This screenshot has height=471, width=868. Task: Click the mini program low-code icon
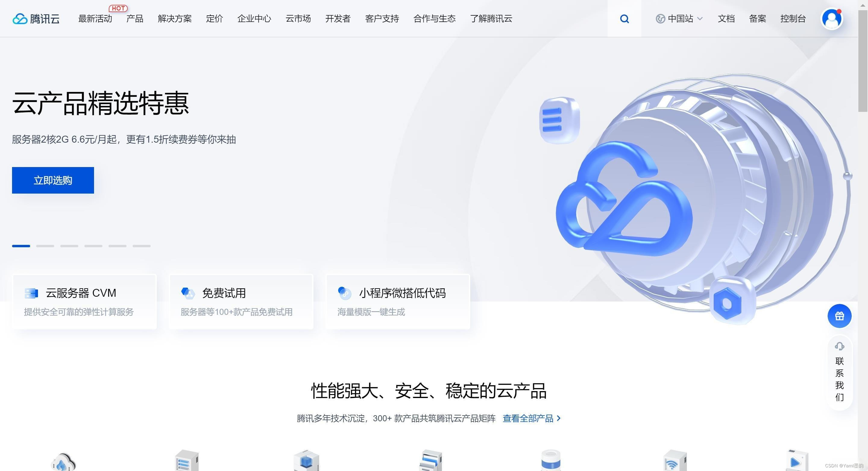pos(344,293)
